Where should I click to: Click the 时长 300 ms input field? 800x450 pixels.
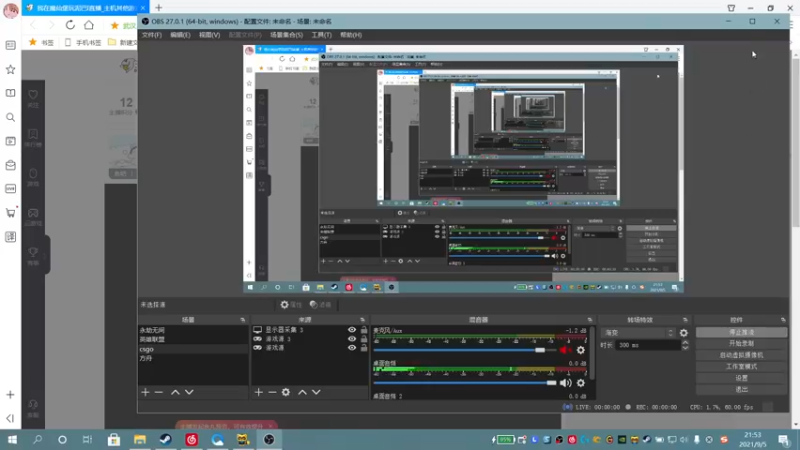point(647,345)
